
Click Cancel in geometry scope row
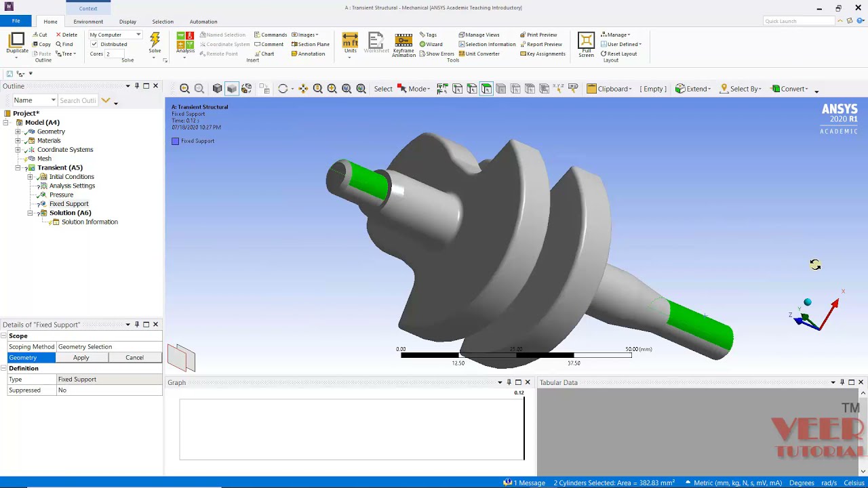pos(134,358)
